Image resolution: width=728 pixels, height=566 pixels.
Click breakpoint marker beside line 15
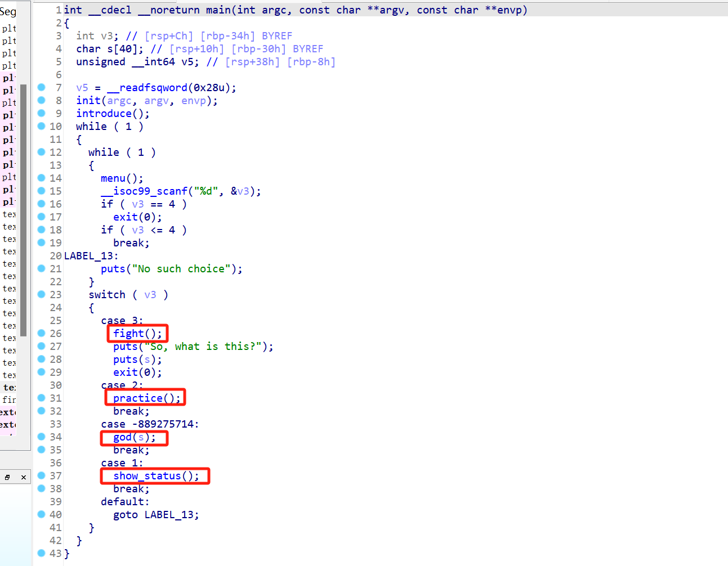click(x=41, y=191)
